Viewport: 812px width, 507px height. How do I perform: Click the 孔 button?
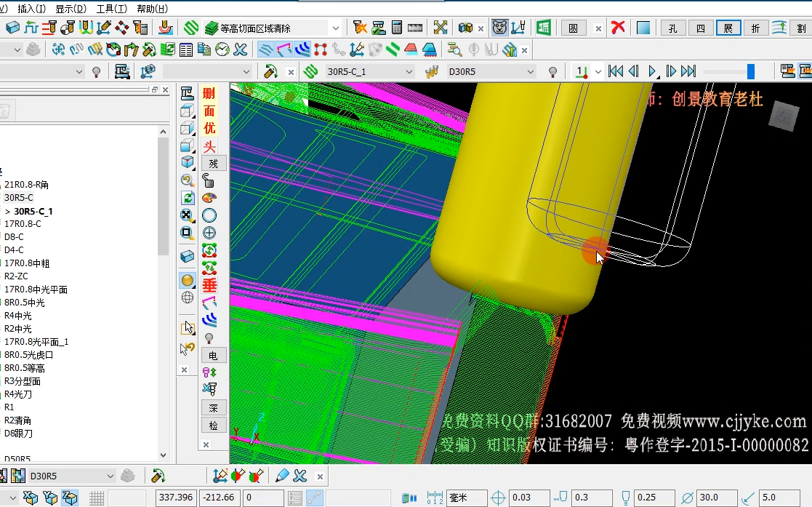672,28
